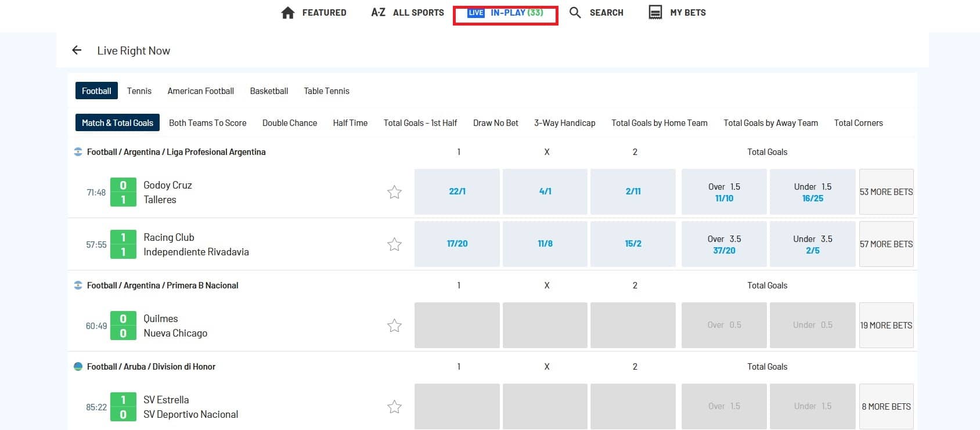Click the LIVE badge icon
This screenshot has width=980, height=430.
coord(476,13)
